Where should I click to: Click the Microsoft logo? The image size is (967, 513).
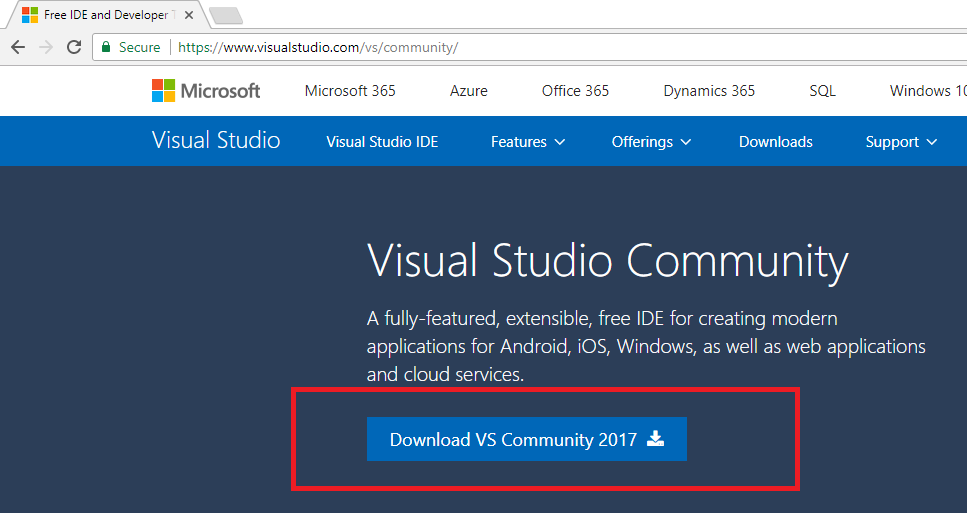(206, 91)
